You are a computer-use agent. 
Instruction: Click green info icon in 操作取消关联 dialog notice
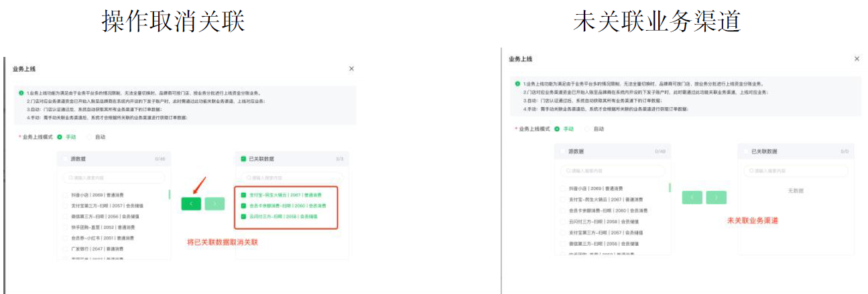click(21, 93)
